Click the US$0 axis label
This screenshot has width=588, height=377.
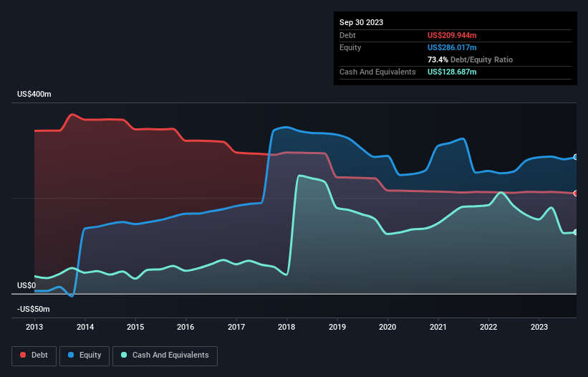[x=26, y=285]
